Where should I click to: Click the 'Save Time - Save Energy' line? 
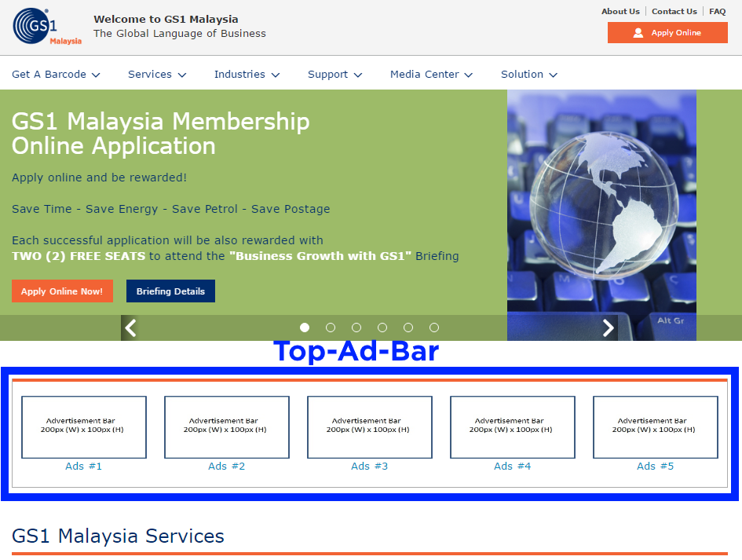click(x=171, y=209)
